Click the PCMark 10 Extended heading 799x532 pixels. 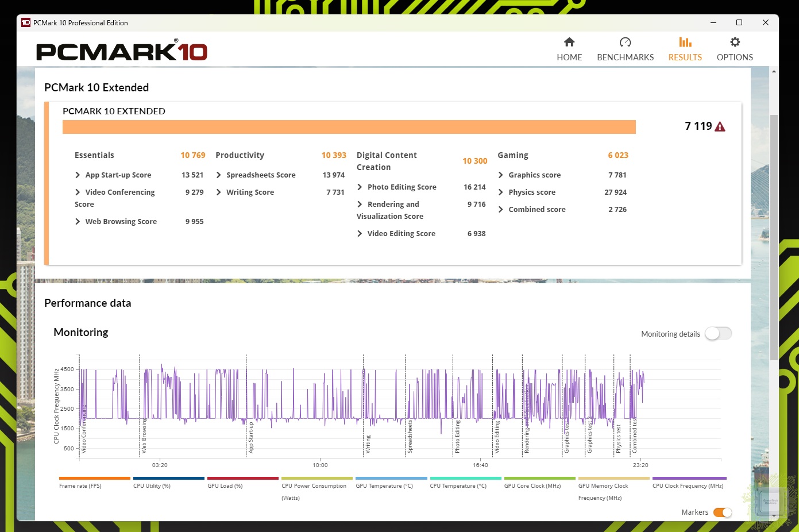tap(97, 87)
